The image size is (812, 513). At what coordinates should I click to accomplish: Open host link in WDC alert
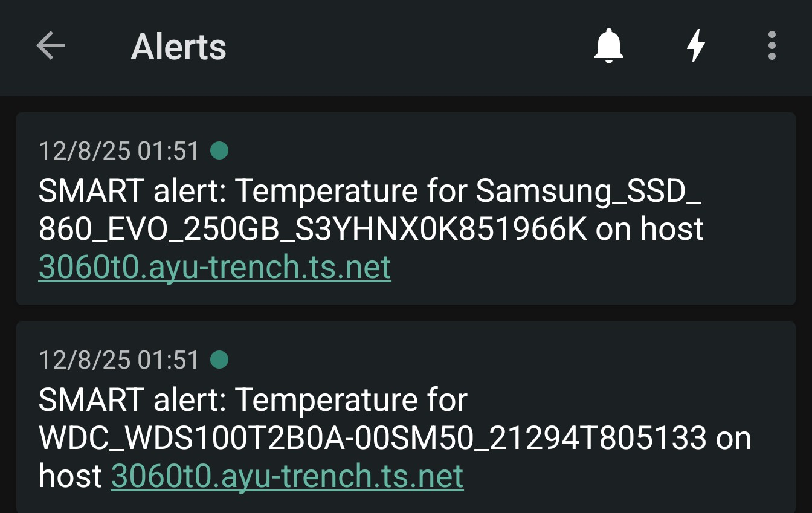pyautogui.click(x=287, y=476)
